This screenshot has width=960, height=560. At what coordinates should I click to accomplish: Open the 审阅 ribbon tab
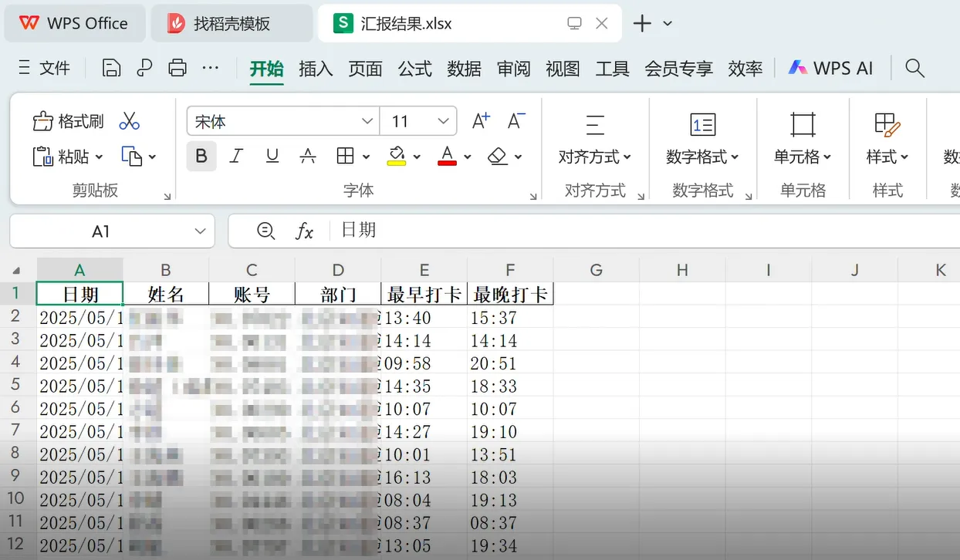tap(513, 69)
